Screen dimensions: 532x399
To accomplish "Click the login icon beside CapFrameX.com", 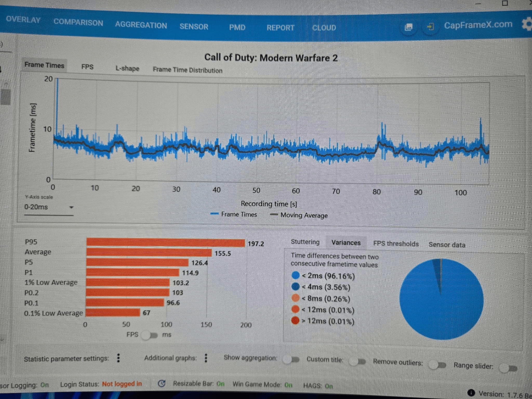I will [430, 27].
